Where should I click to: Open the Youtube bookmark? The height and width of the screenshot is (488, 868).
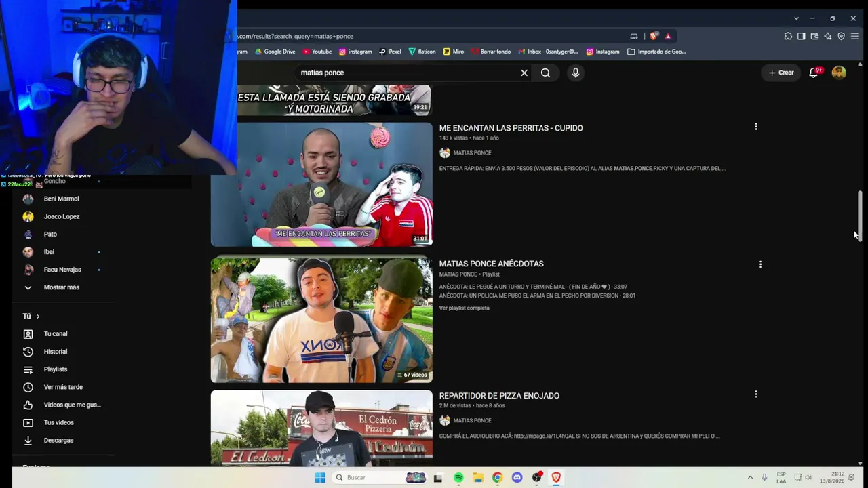pyautogui.click(x=317, y=52)
